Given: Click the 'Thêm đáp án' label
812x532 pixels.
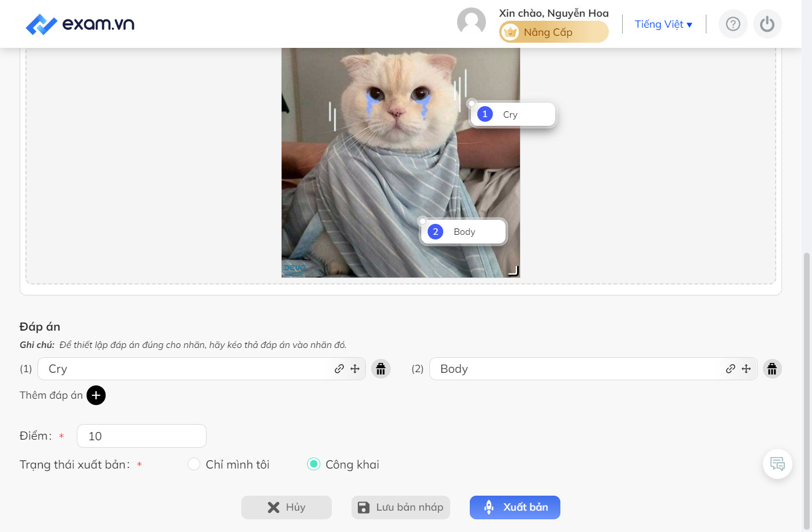Looking at the screenshot, I should click(51, 395).
